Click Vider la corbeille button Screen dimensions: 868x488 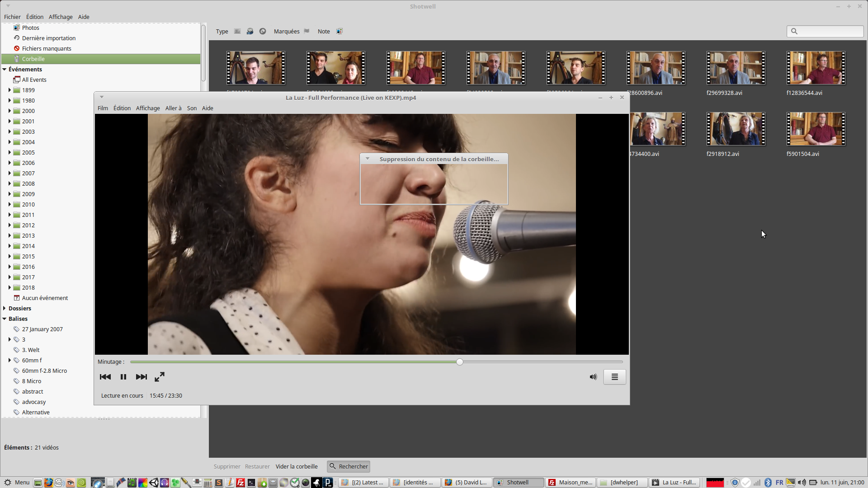click(297, 466)
